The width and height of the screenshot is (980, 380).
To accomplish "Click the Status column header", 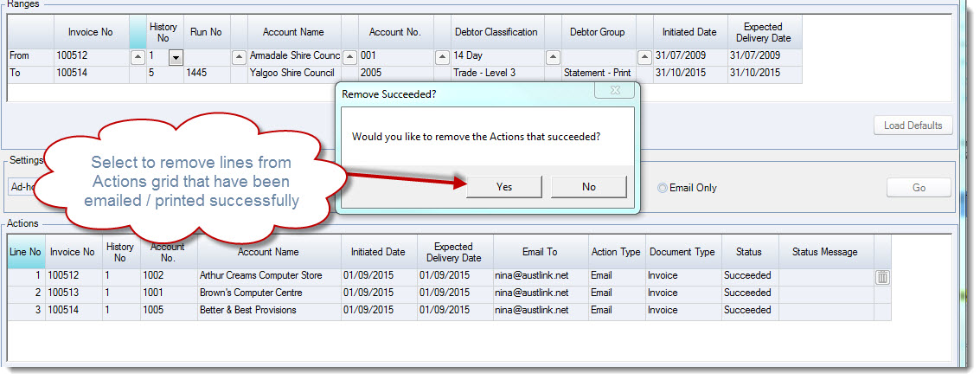I will coord(749,252).
